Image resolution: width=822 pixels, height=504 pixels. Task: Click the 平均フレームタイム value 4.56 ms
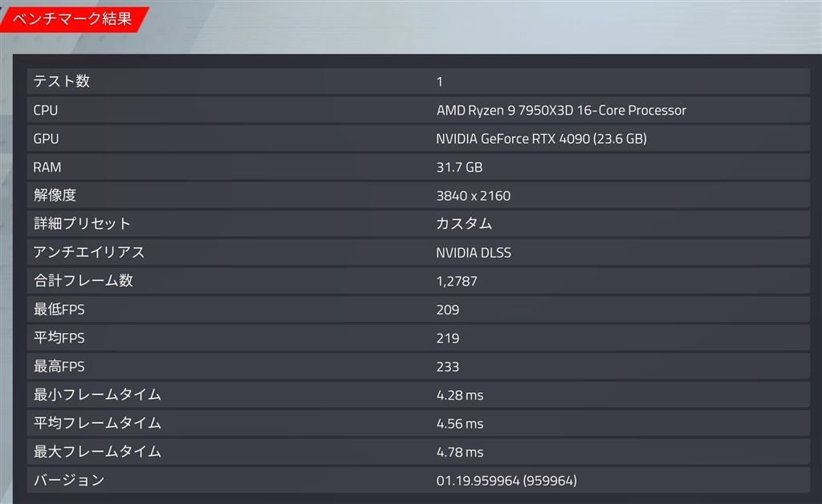461,423
